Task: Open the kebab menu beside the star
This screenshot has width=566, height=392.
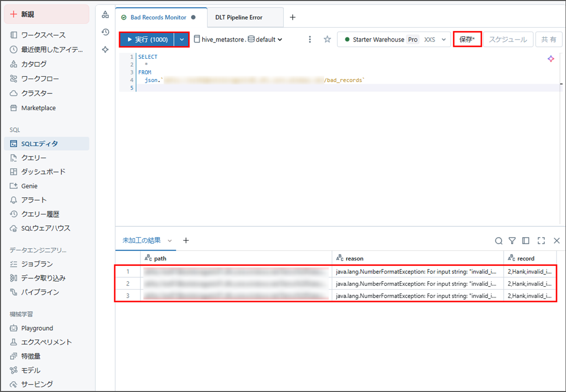Action: 310,40
